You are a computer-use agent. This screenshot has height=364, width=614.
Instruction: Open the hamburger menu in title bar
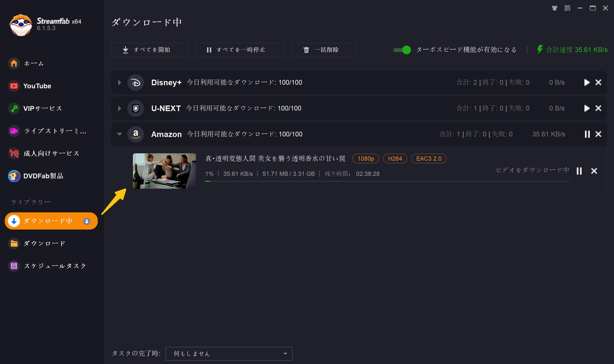click(567, 8)
